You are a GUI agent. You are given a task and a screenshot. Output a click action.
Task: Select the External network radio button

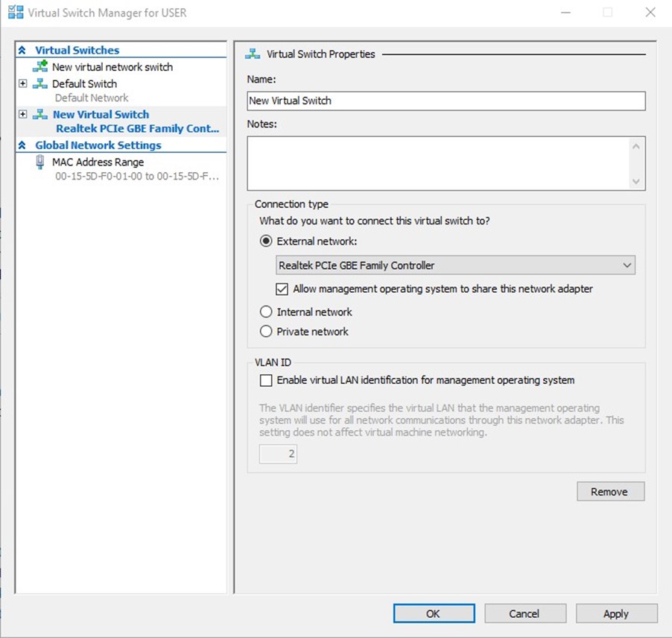tap(266, 241)
